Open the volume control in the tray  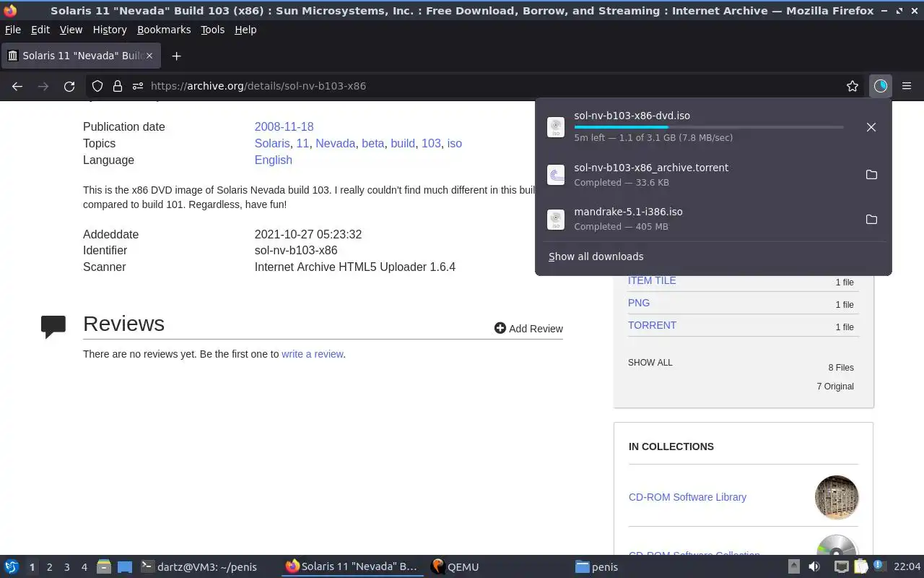[814, 567]
